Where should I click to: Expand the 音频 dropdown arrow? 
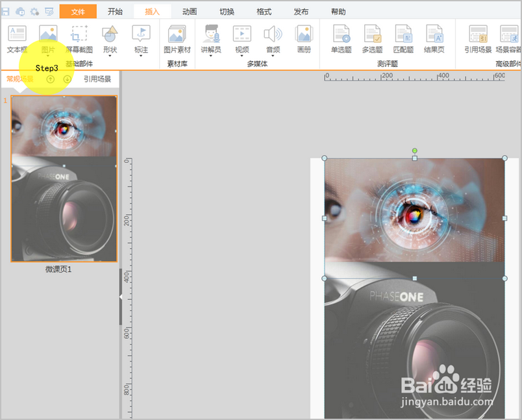(273, 56)
